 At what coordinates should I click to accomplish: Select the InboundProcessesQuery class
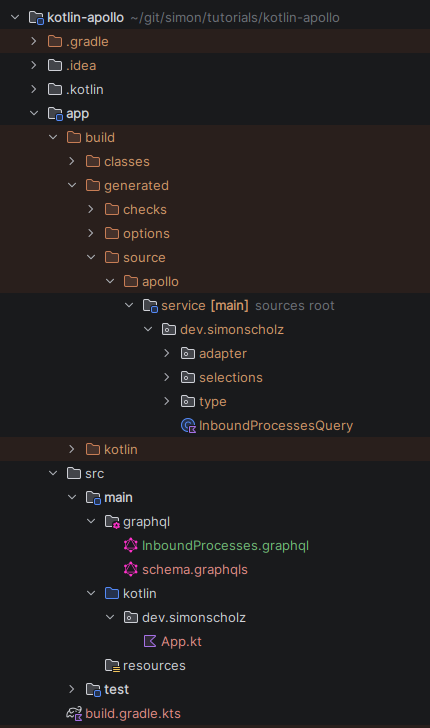(x=276, y=425)
